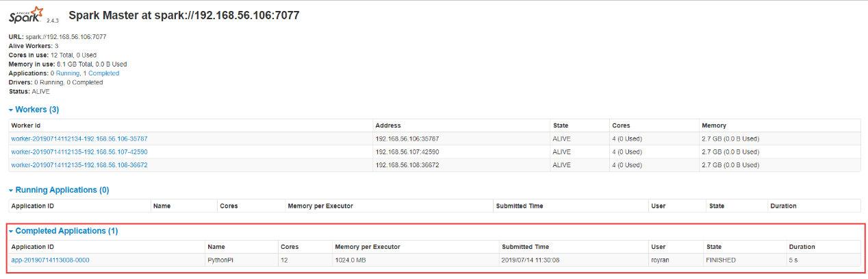This screenshot has height=279, width=868.
Task: Open worker 192.168.56.107-42590 link
Action: [79, 151]
